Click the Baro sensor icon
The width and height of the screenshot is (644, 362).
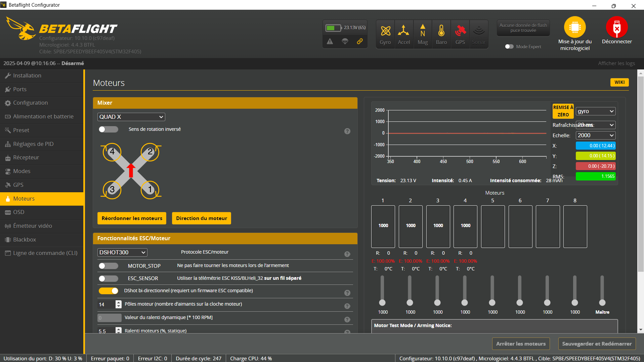click(441, 31)
